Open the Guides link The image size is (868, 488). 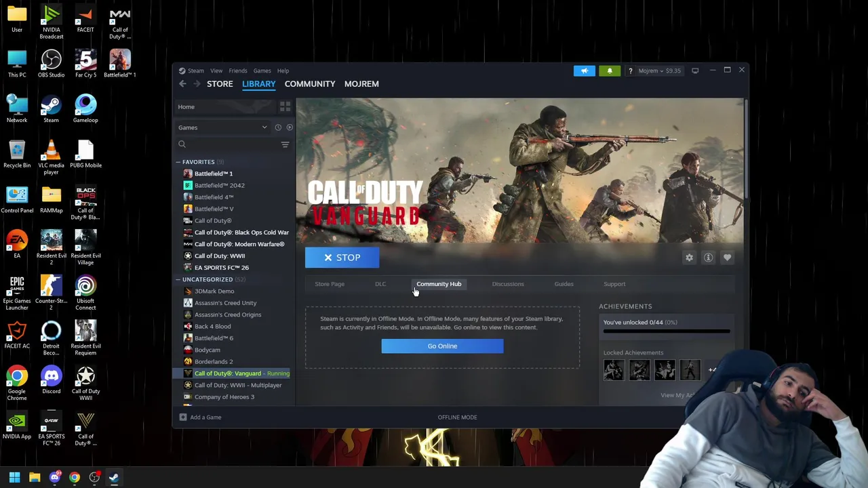tap(564, 284)
